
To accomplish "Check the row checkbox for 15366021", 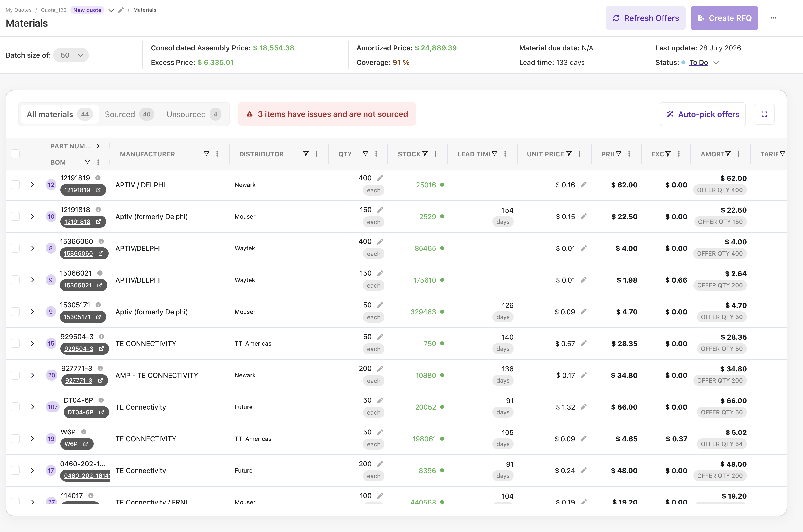I will 15,280.
